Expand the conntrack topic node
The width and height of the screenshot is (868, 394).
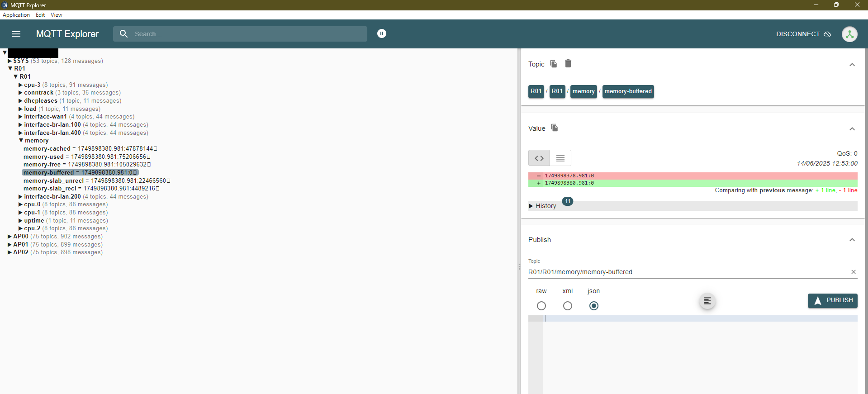click(x=20, y=93)
